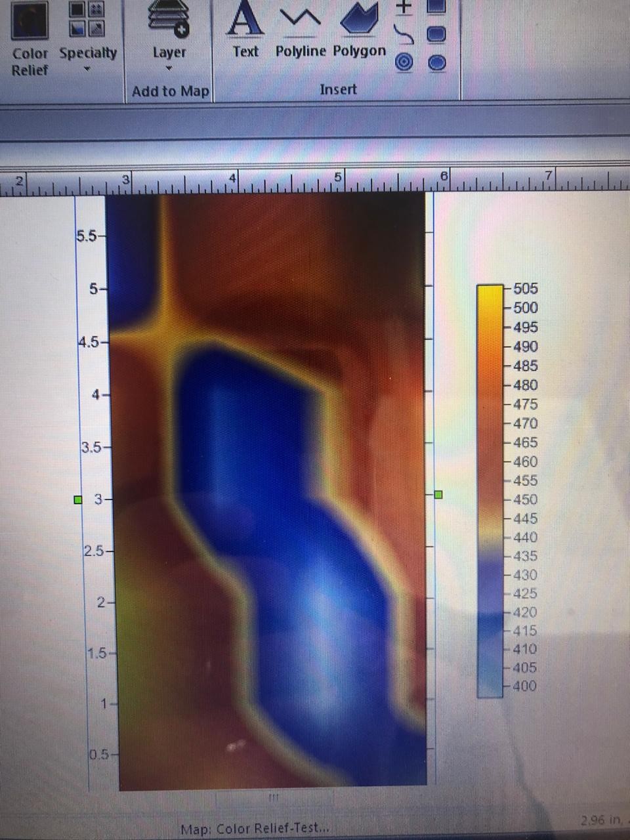This screenshot has height=840, width=630.
Task: Click the left green selection handle
Action: tap(78, 500)
